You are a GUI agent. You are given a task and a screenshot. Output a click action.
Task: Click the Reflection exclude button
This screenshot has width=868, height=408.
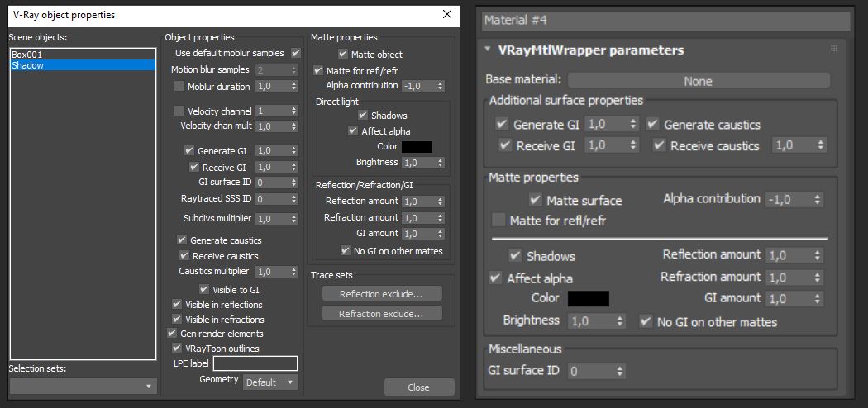coord(382,293)
